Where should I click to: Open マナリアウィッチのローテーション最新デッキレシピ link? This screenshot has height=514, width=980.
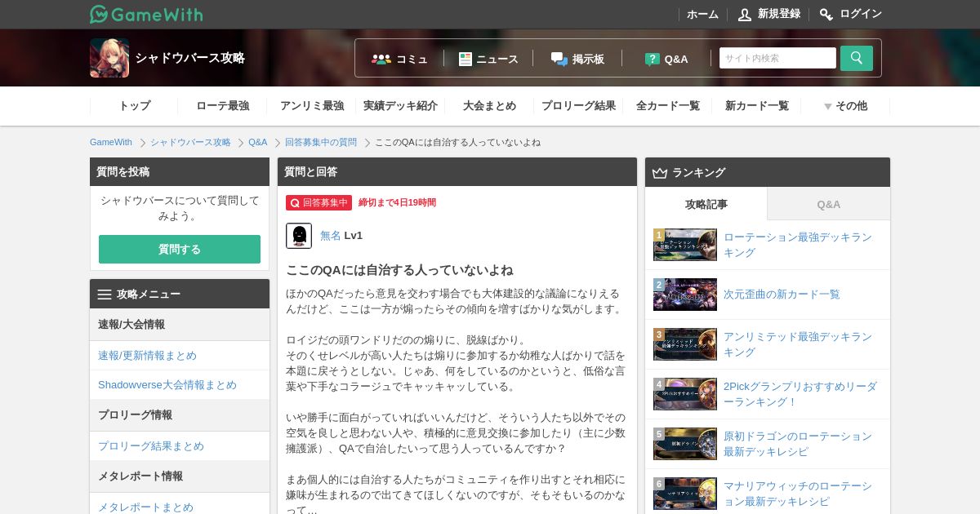coord(798,494)
